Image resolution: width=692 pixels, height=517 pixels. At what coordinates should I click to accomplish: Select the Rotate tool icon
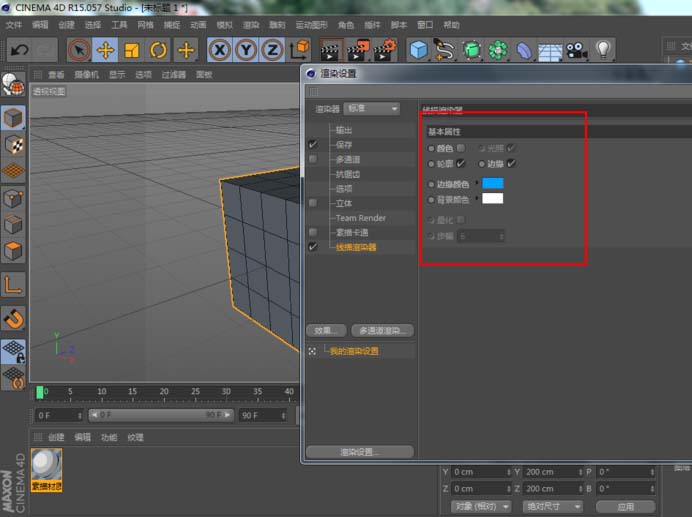[158, 50]
